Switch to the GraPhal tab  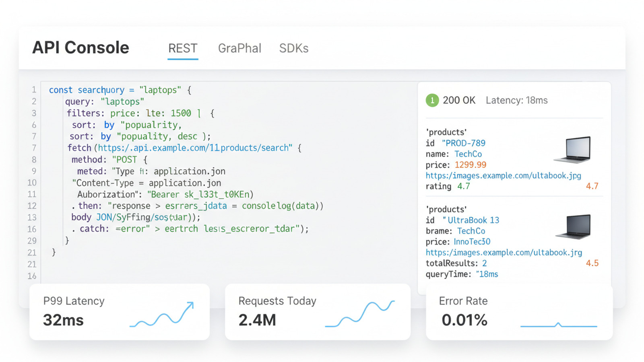(239, 48)
